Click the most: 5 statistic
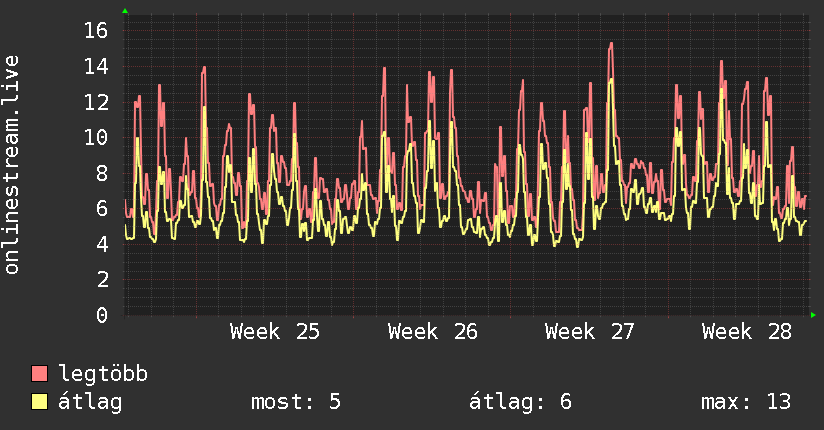 point(296,402)
